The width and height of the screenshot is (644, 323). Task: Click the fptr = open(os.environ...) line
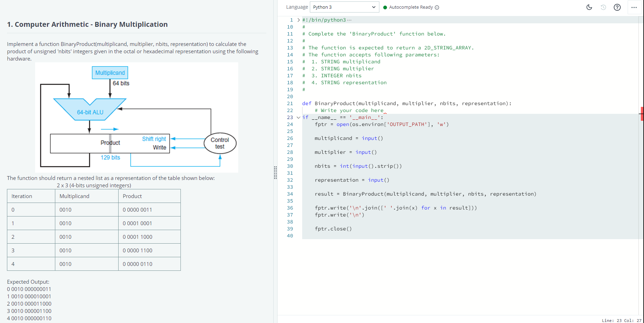382,124
